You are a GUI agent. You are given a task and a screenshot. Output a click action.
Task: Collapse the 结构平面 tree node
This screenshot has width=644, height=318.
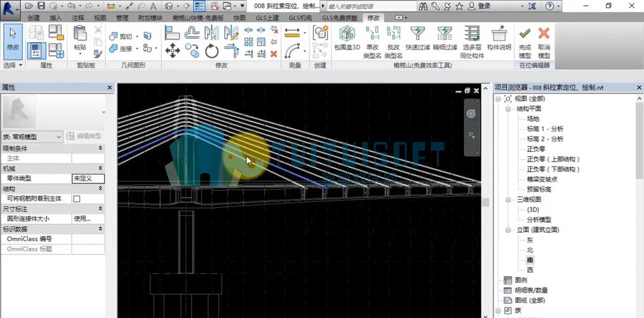508,109
